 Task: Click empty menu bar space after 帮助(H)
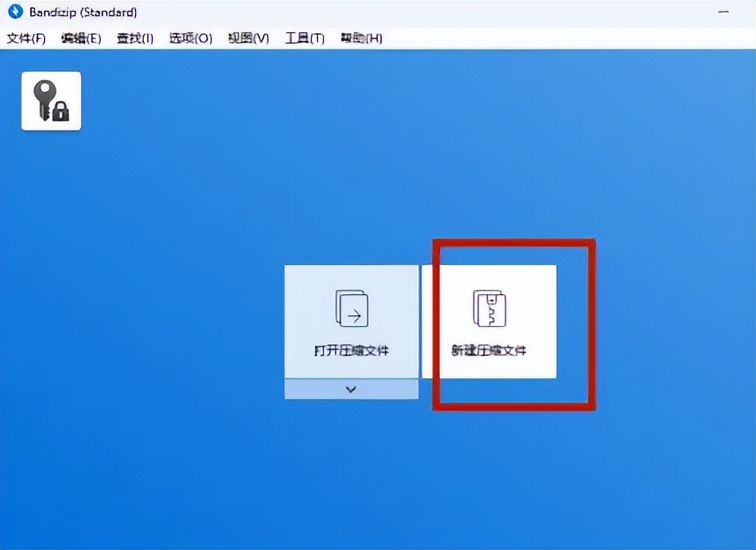tap(569, 38)
